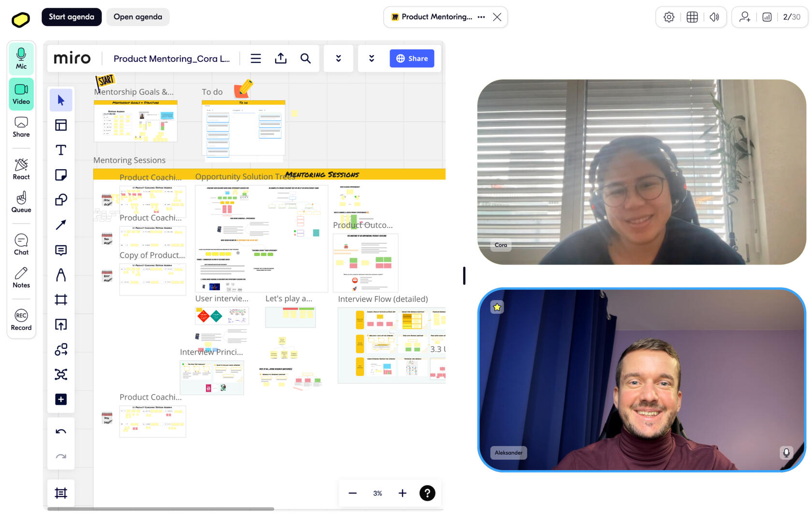This screenshot has width=812, height=518.
Task: Start recording with the Record button
Action: (21, 320)
